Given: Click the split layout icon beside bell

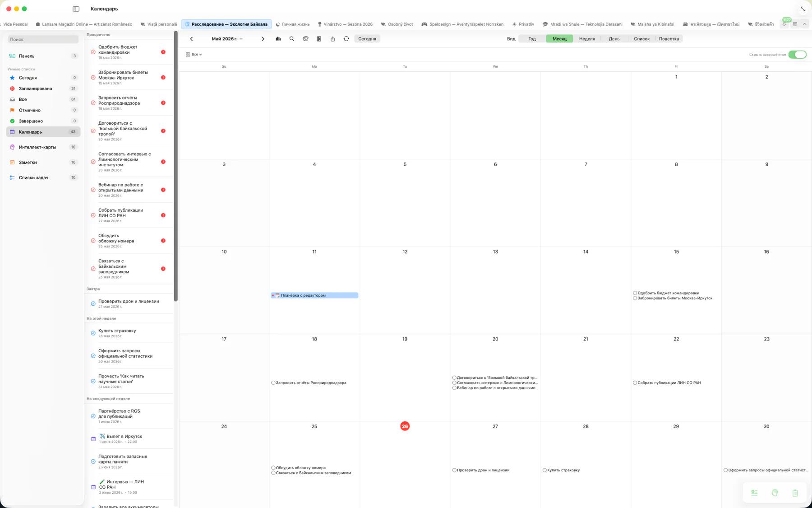Looking at the screenshot, I should click(x=795, y=24).
